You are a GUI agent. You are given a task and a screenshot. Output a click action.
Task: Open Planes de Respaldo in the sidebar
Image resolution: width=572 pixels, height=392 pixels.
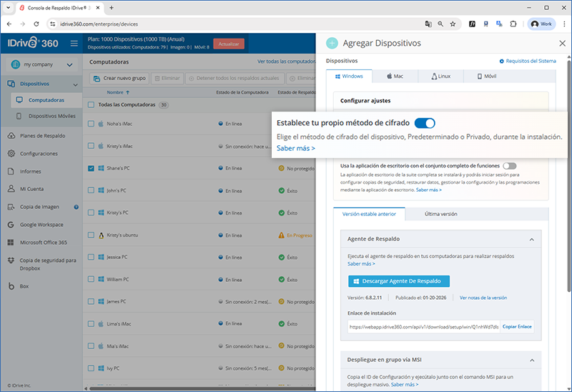click(42, 135)
